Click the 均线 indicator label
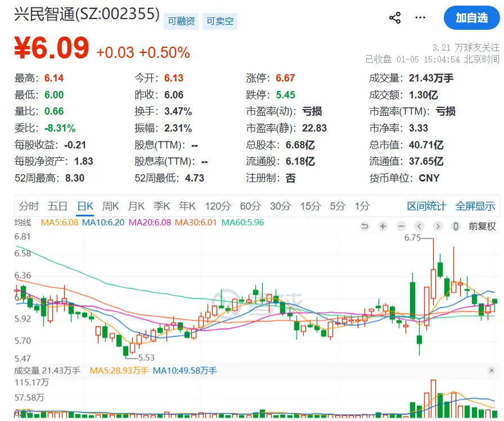Image resolution: width=504 pixels, height=421 pixels. coord(23,222)
